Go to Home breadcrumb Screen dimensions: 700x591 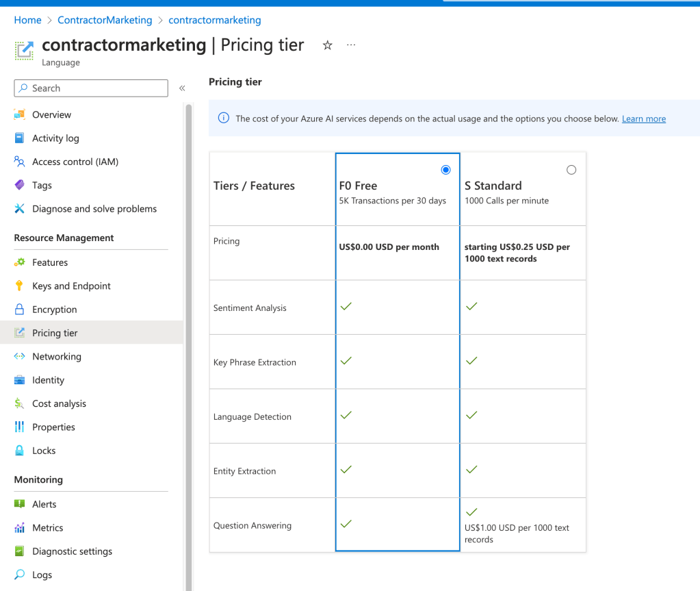(x=27, y=20)
